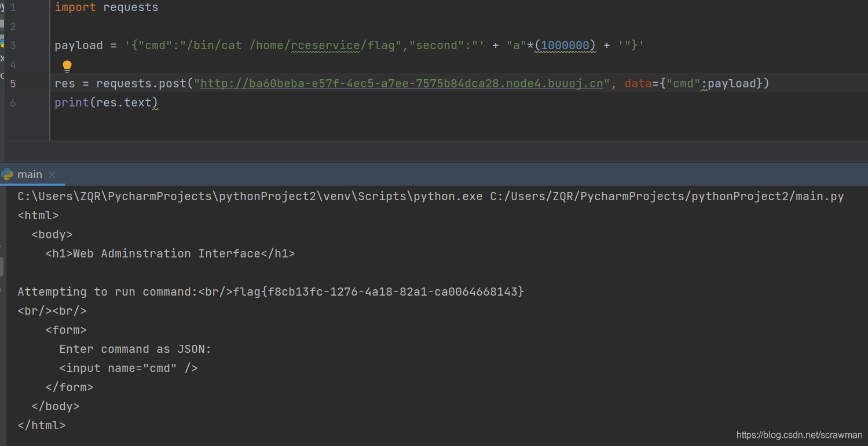Click line number 3 in gutter

point(13,46)
